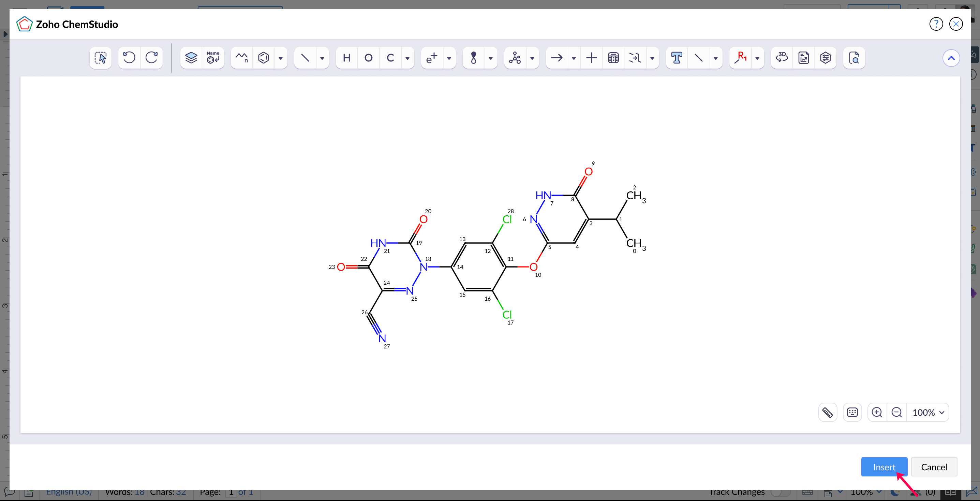Select the Hydrogen atom button
The width and height of the screenshot is (980, 501).
pos(346,58)
